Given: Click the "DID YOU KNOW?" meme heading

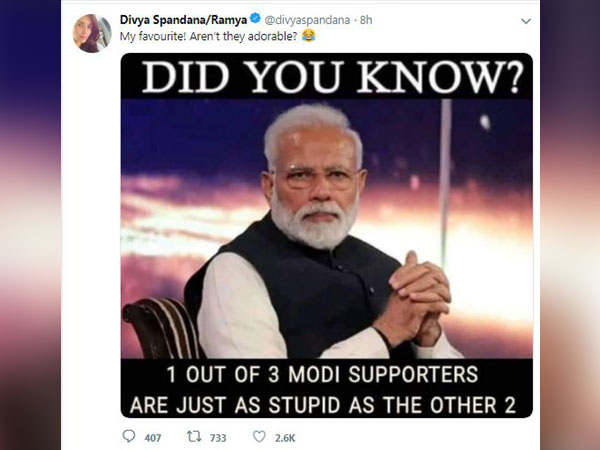Looking at the screenshot, I should coord(326,76).
